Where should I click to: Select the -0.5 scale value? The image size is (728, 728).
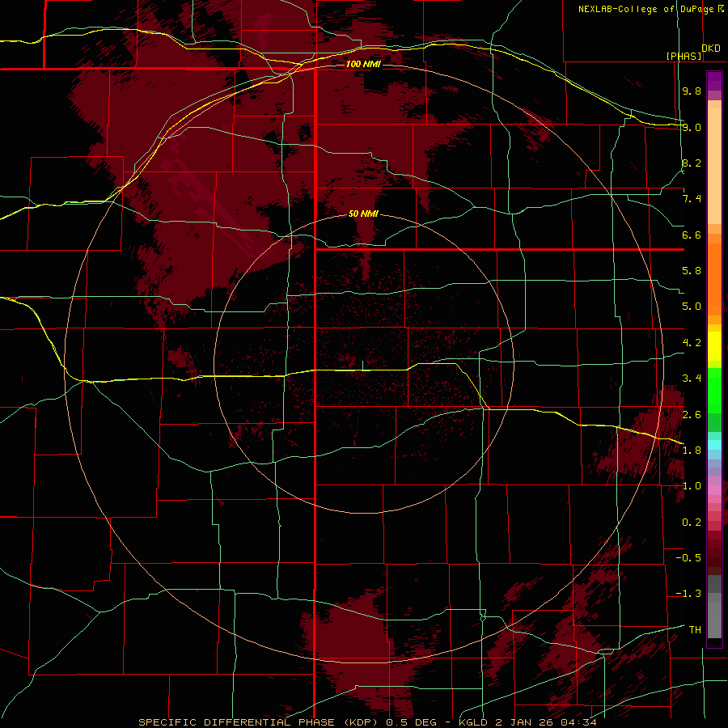click(688, 558)
